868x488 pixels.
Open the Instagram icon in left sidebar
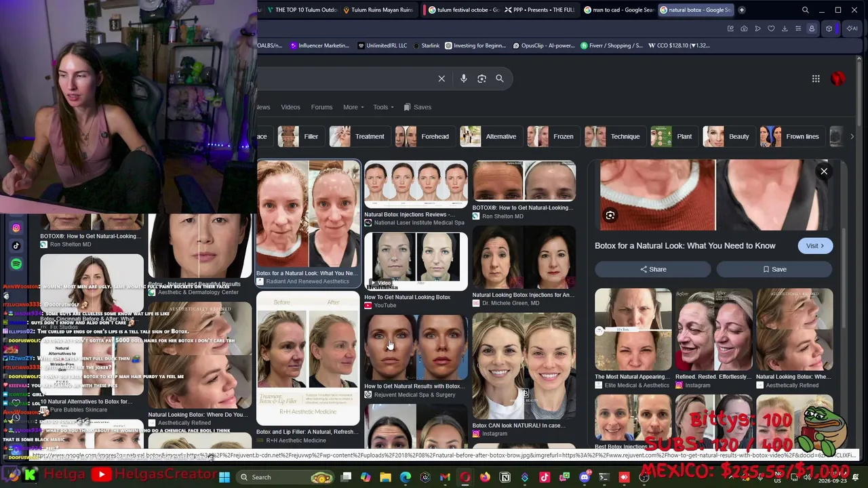click(16, 228)
